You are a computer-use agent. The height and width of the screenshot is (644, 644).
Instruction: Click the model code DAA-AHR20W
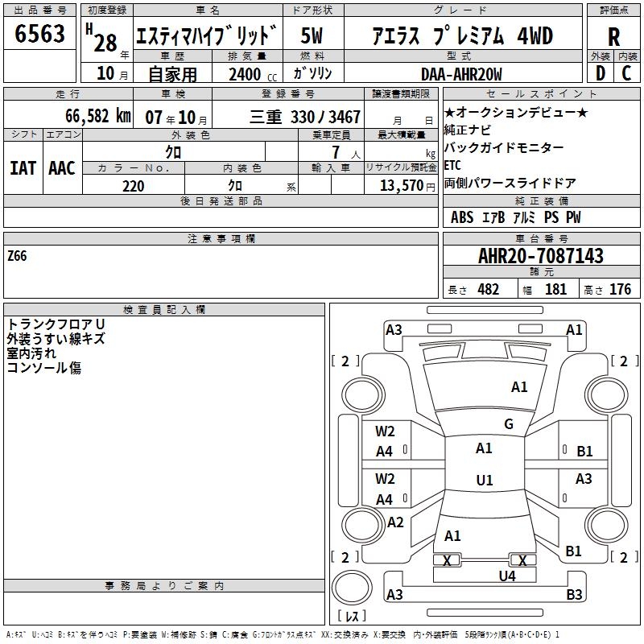tap(461, 74)
